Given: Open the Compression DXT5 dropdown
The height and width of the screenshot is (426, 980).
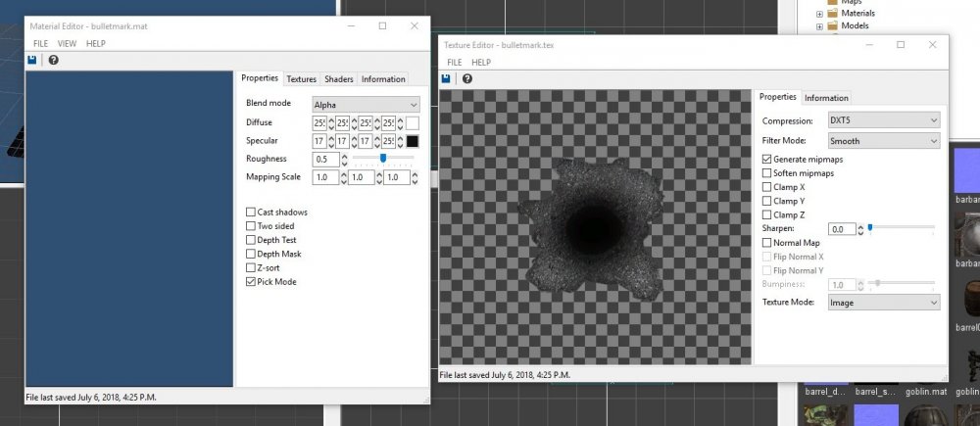Looking at the screenshot, I should pos(883,120).
